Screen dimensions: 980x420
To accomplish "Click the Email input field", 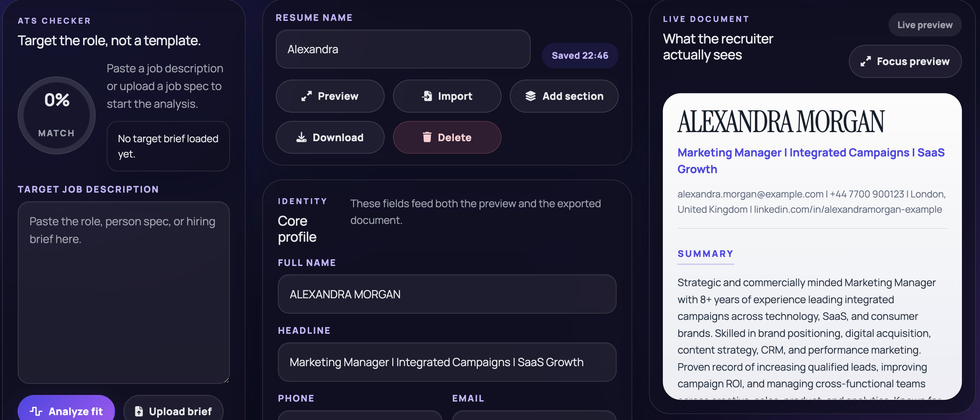I will click(x=534, y=415).
